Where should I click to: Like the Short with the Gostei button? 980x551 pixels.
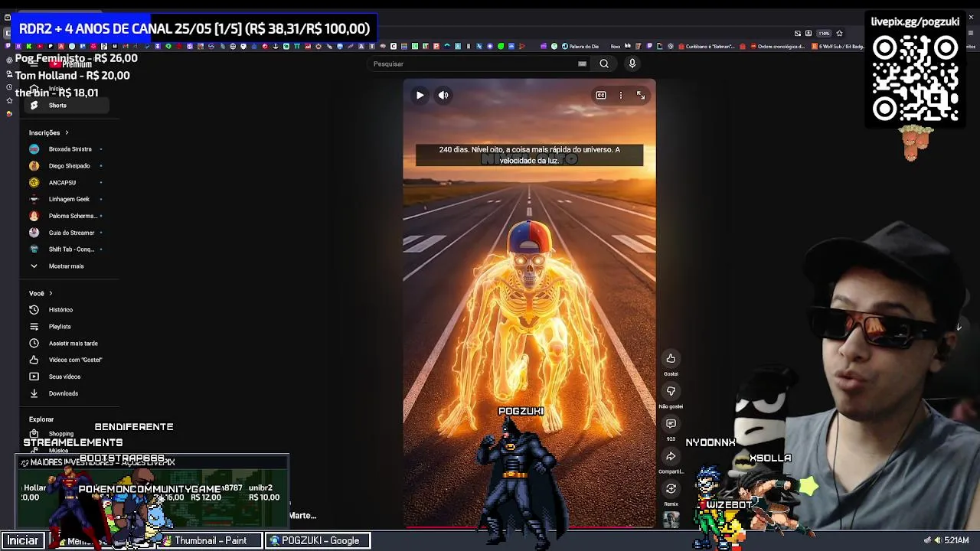(671, 358)
